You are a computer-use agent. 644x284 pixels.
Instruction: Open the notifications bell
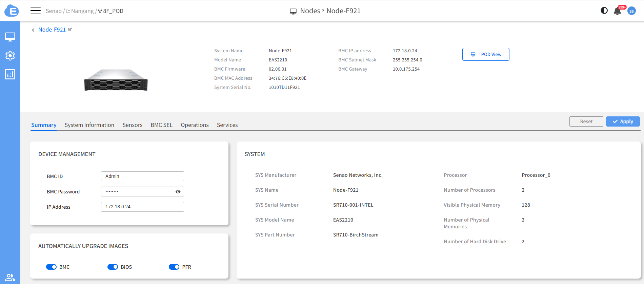click(617, 11)
